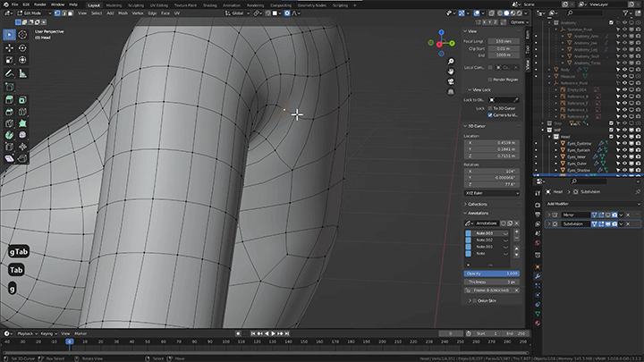Viewport: 644px width, 362px height.
Task: Select the Add Cube tool
Action: point(10,87)
